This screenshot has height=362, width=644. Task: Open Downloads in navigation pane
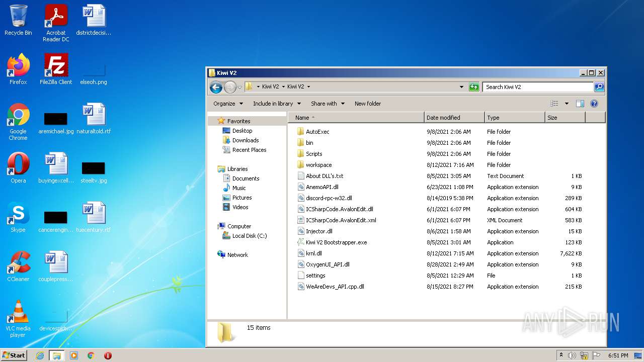pos(246,140)
